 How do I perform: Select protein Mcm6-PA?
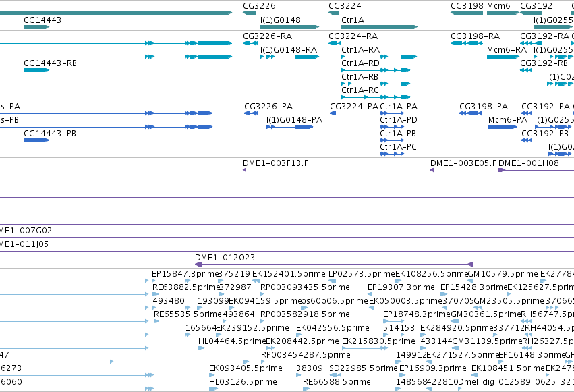tap(503, 127)
